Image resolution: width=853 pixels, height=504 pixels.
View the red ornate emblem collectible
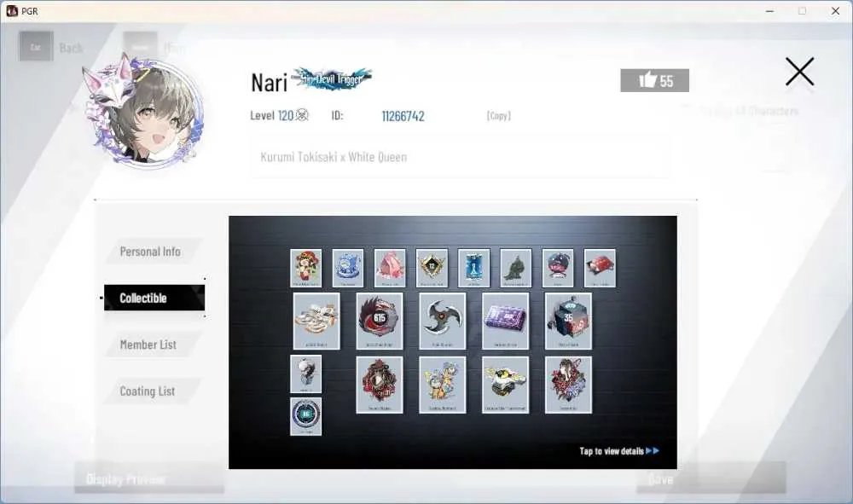pyautogui.click(x=380, y=385)
